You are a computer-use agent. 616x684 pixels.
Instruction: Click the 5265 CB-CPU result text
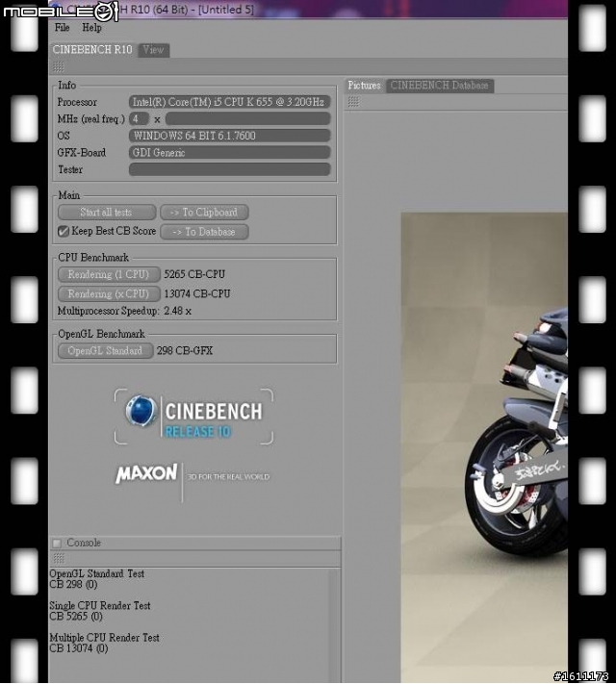(194, 274)
